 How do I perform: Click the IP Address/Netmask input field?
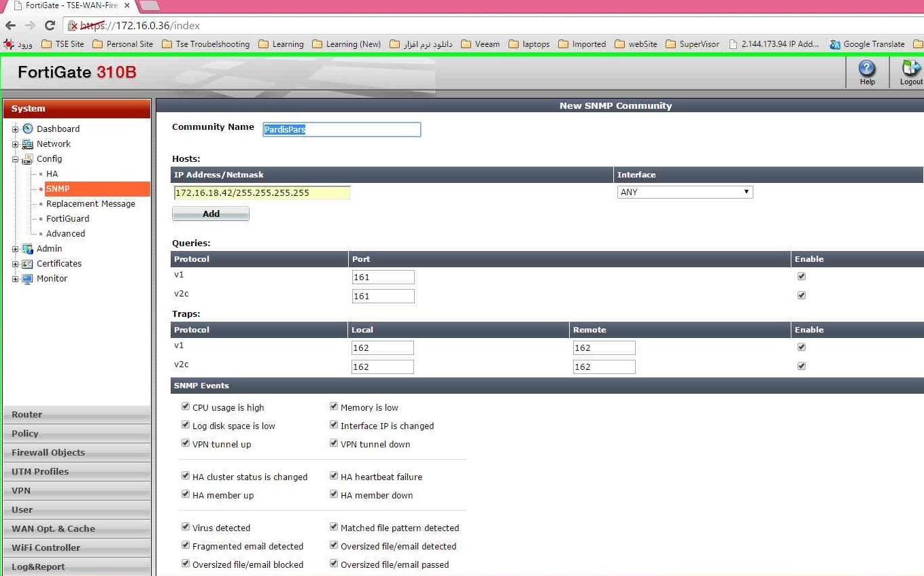(262, 192)
